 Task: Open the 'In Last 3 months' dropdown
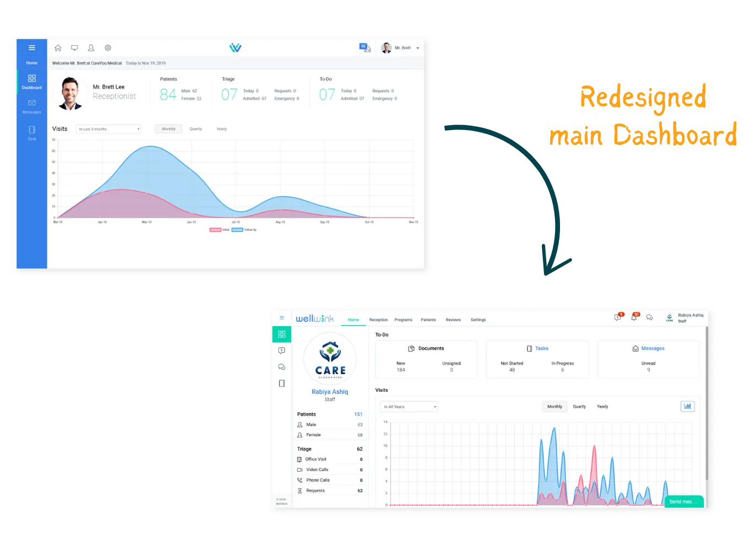[108, 129]
